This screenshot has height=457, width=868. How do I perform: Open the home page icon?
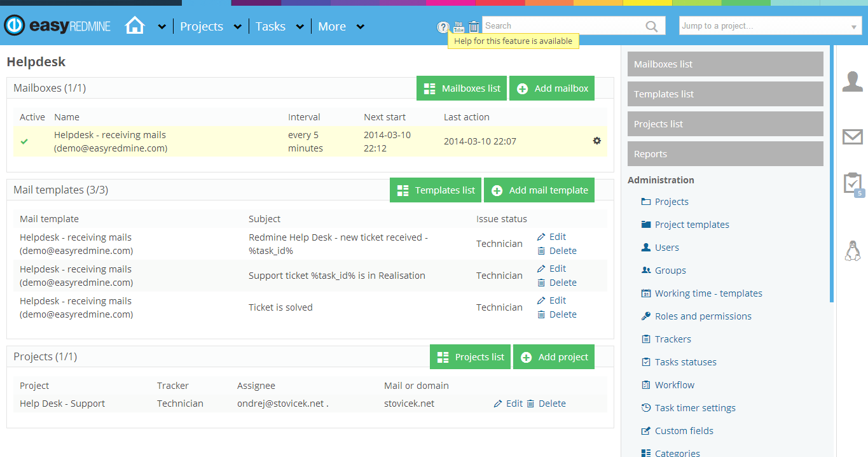[x=135, y=26]
